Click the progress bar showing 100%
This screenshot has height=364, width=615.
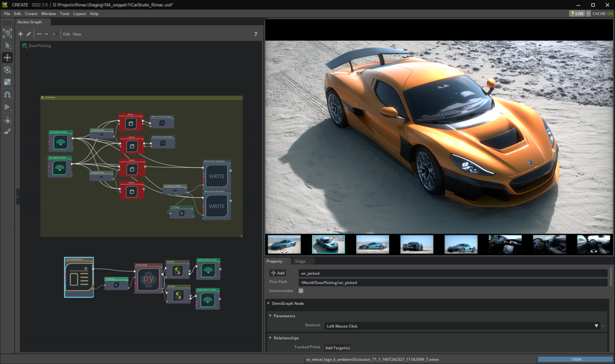(576, 359)
